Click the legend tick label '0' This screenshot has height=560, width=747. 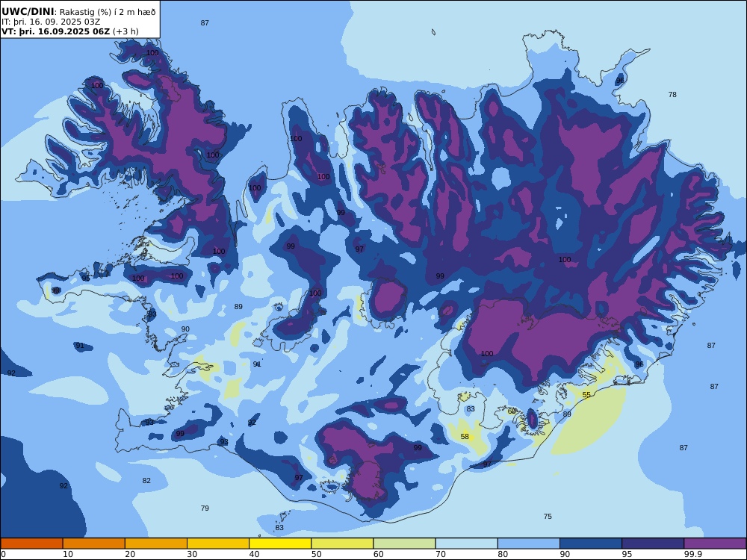coord(3,554)
